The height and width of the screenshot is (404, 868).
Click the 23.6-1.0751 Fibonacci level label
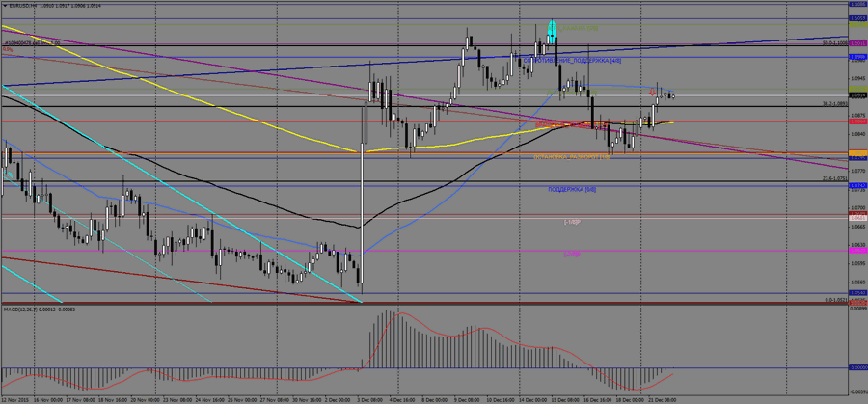pyautogui.click(x=834, y=178)
